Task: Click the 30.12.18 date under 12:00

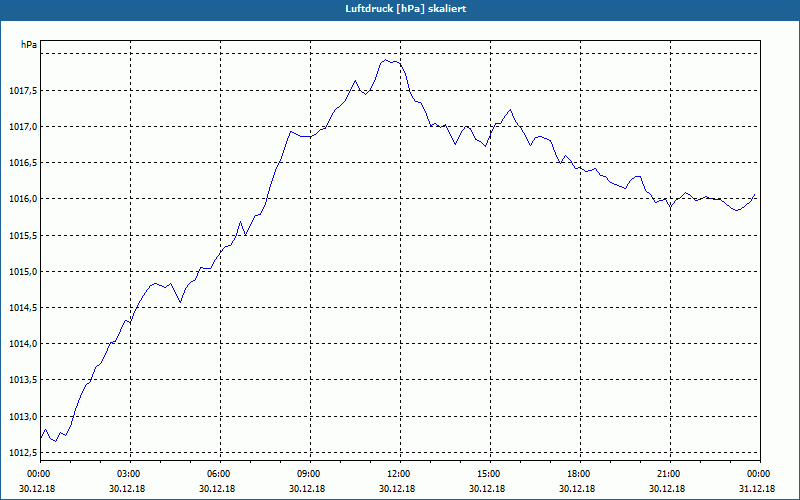Action: click(397, 488)
